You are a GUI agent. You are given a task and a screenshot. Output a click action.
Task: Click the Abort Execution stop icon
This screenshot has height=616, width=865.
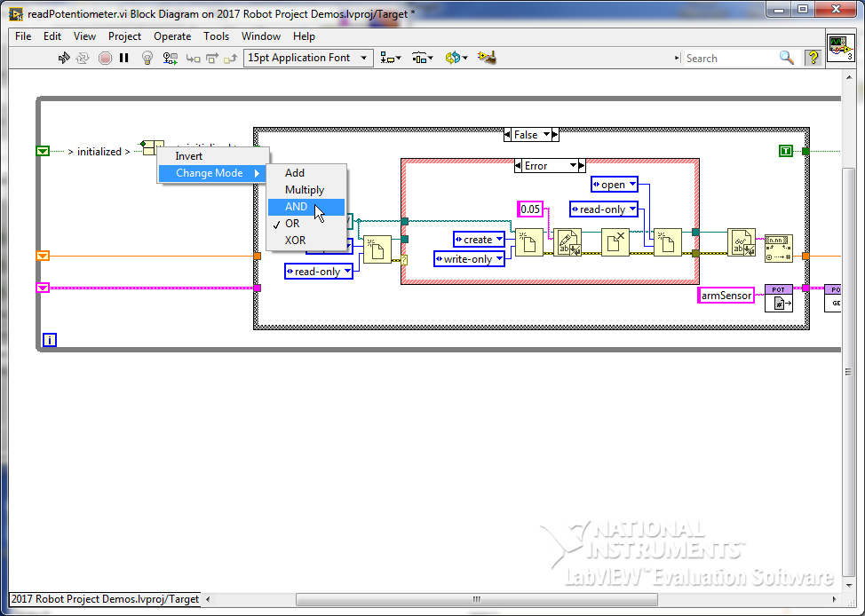coord(105,58)
